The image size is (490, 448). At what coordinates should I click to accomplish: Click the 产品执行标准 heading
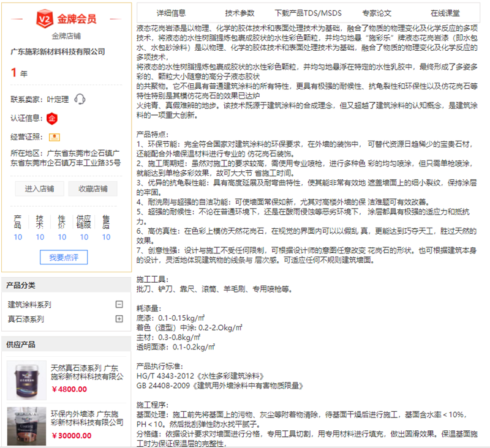click(160, 367)
